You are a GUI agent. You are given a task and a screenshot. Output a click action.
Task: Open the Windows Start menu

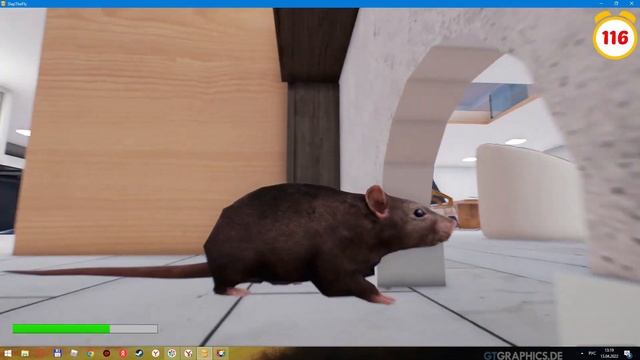(7, 353)
